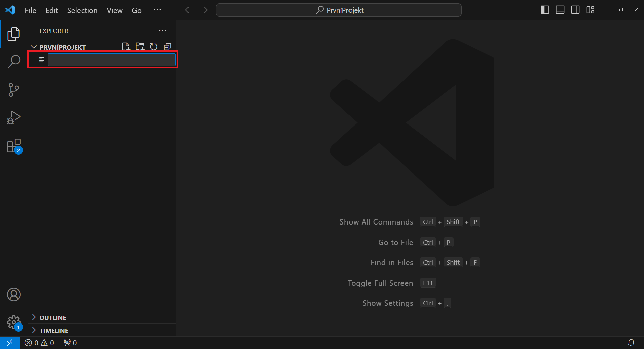Image resolution: width=644 pixels, height=349 pixels.
Task: Show errors and warnings in status bar
Action: [x=39, y=343]
